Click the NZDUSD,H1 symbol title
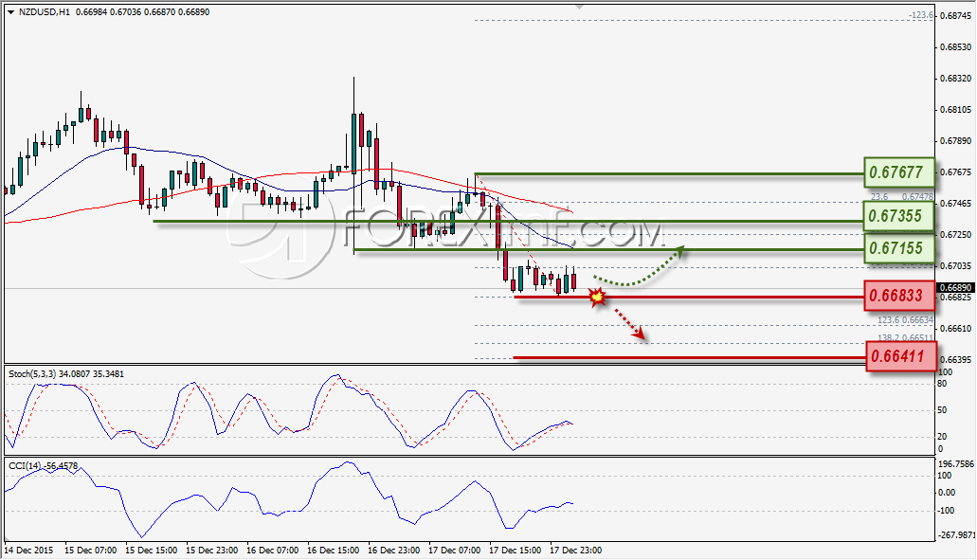977x560 pixels. 44,11
